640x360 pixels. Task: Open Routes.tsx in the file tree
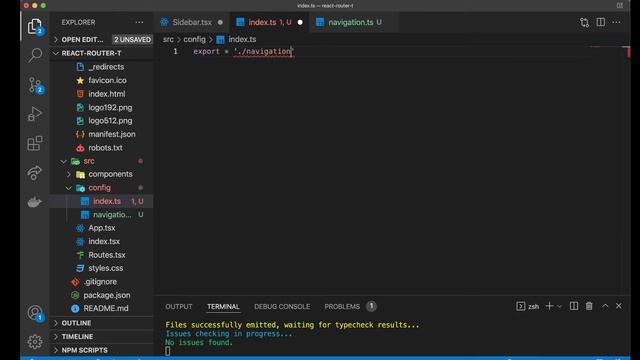[x=107, y=255]
